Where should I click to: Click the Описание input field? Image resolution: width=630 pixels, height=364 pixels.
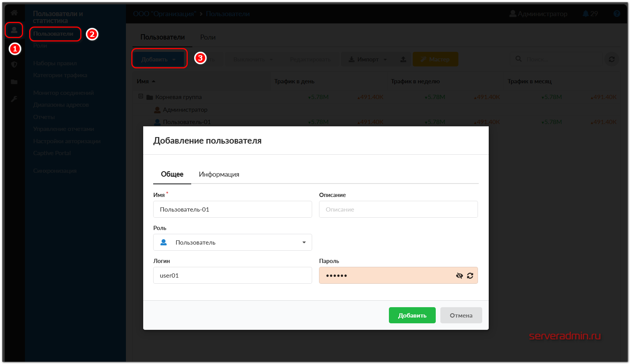pyautogui.click(x=398, y=209)
